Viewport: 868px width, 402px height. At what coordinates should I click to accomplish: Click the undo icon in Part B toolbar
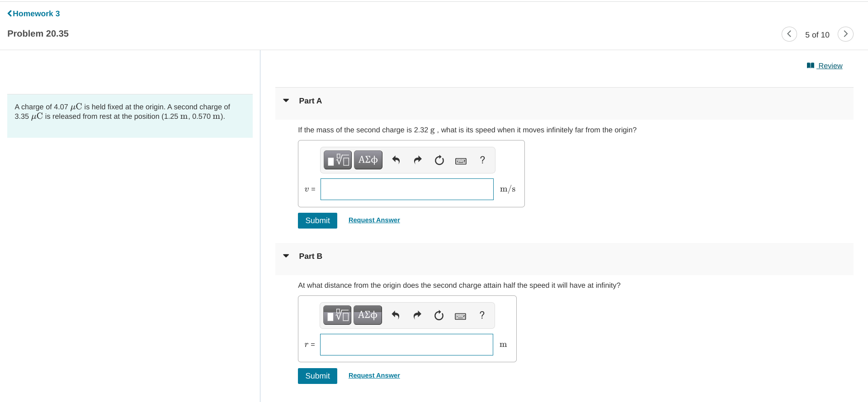[395, 315]
